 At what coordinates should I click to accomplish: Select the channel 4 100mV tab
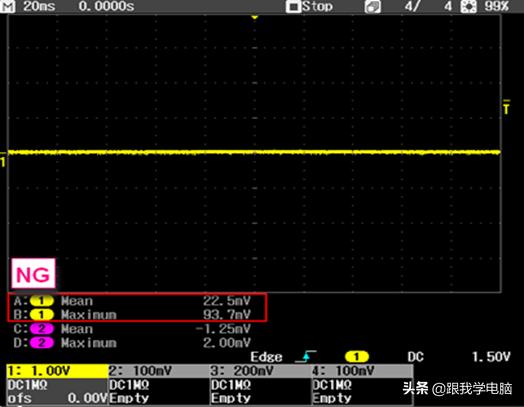(x=363, y=371)
